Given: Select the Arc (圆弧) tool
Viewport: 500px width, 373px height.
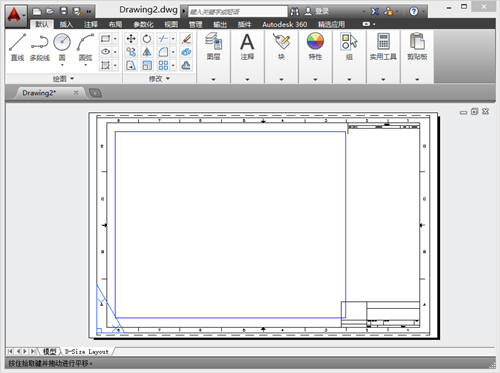Looking at the screenshot, I should tap(85, 46).
